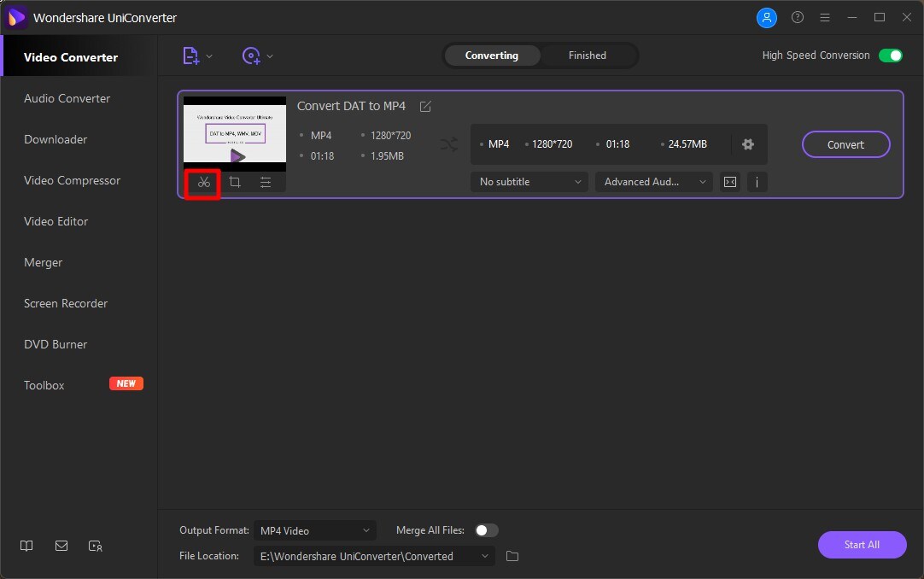924x579 pixels.
Task: Click the Add Files icon
Action: tap(191, 56)
